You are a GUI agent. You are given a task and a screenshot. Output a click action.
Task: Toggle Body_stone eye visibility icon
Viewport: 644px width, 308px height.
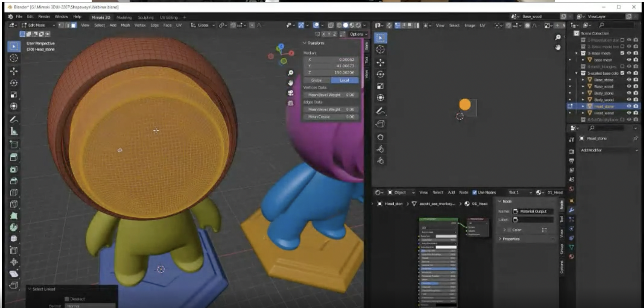click(x=629, y=93)
